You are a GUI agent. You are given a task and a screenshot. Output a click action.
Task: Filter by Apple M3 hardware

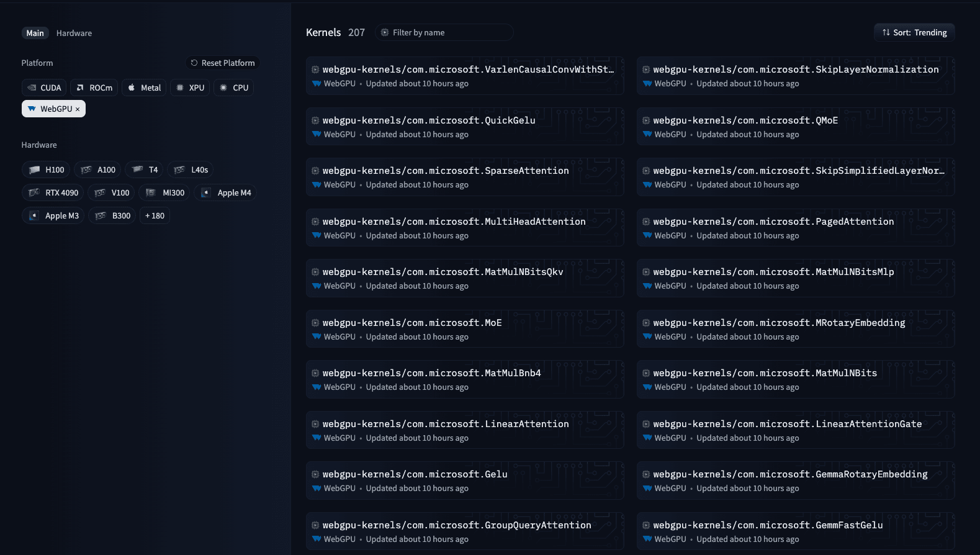(x=53, y=215)
